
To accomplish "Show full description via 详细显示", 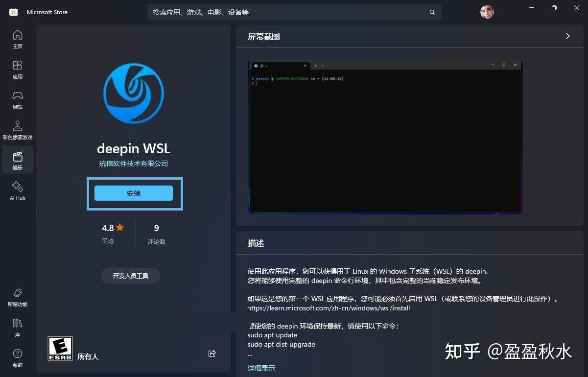I will (x=261, y=368).
